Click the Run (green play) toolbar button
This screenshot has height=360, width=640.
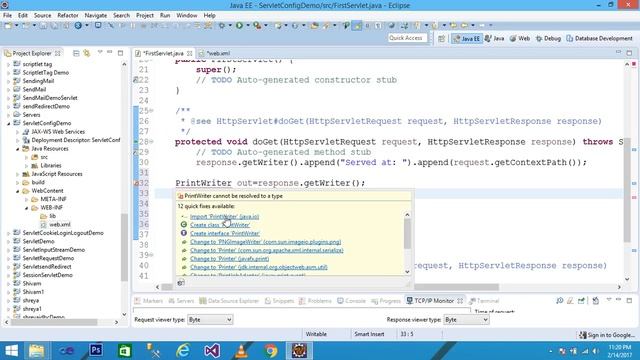tap(239, 25)
